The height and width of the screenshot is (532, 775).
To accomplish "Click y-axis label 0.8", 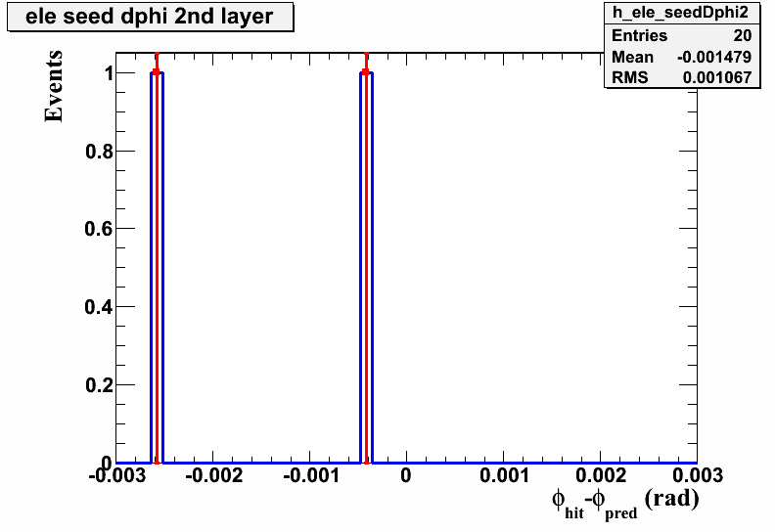I will point(99,152).
